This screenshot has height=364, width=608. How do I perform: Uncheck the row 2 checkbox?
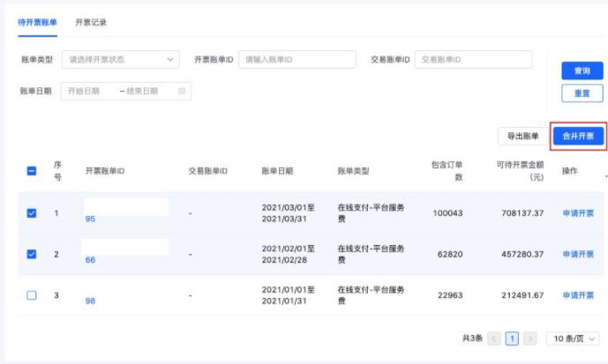click(x=32, y=254)
